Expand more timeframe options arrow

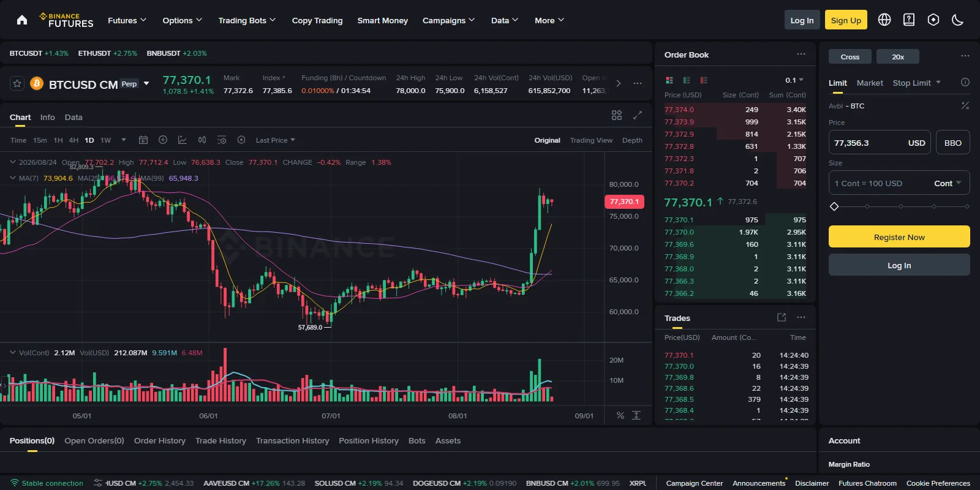pyautogui.click(x=124, y=140)
